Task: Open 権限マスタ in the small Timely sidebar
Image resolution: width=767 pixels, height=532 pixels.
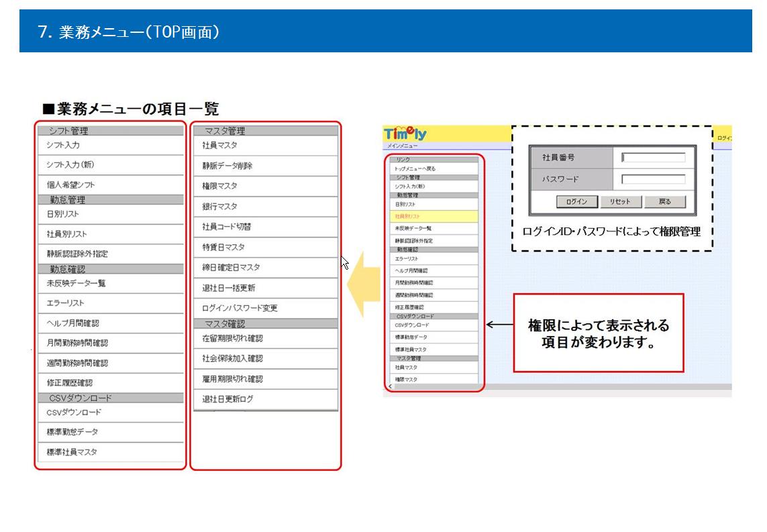Action: [434, 380]
